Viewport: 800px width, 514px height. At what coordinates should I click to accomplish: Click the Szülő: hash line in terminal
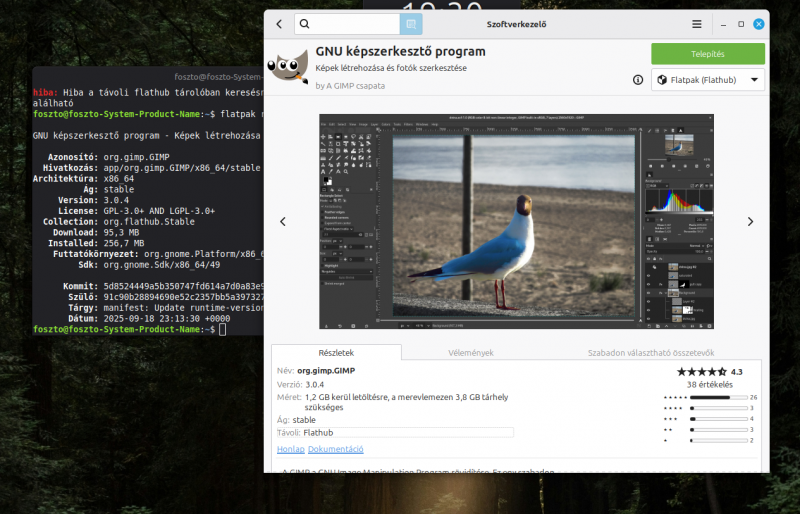point(166,297)
